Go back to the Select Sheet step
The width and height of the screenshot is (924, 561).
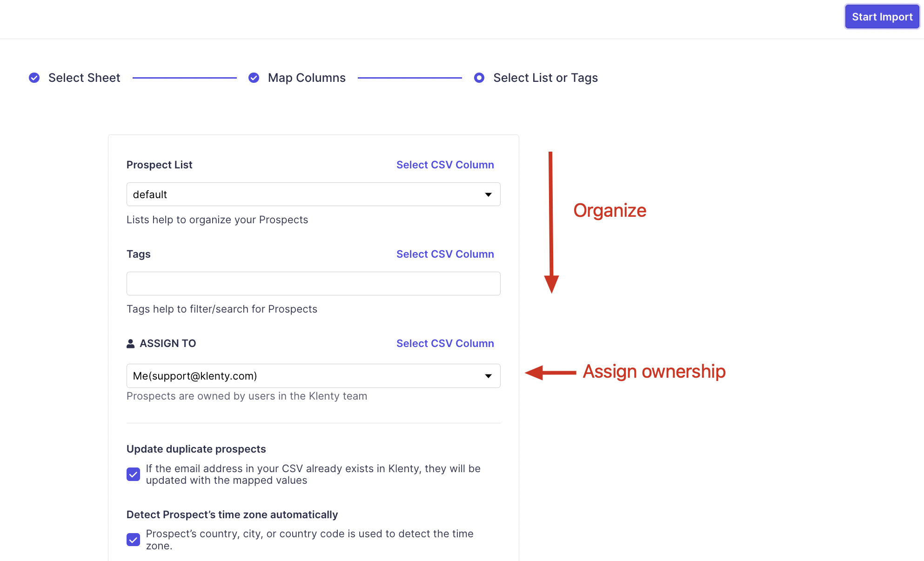(84, 78)
